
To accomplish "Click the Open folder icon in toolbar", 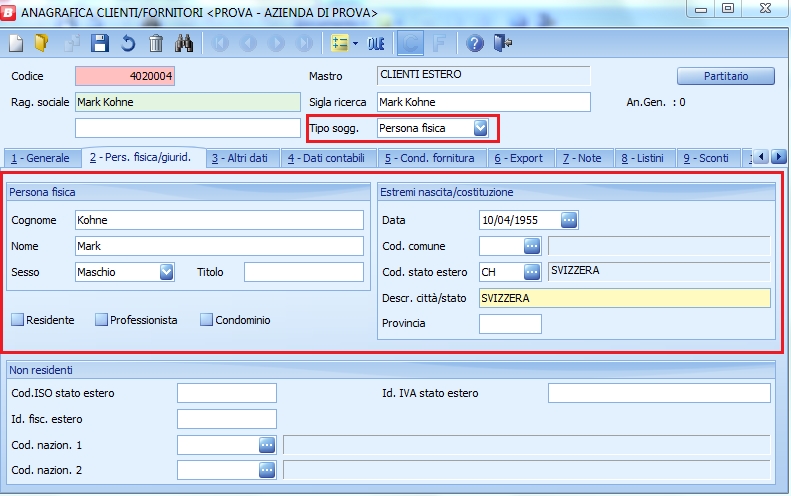I will pos(41,43).
